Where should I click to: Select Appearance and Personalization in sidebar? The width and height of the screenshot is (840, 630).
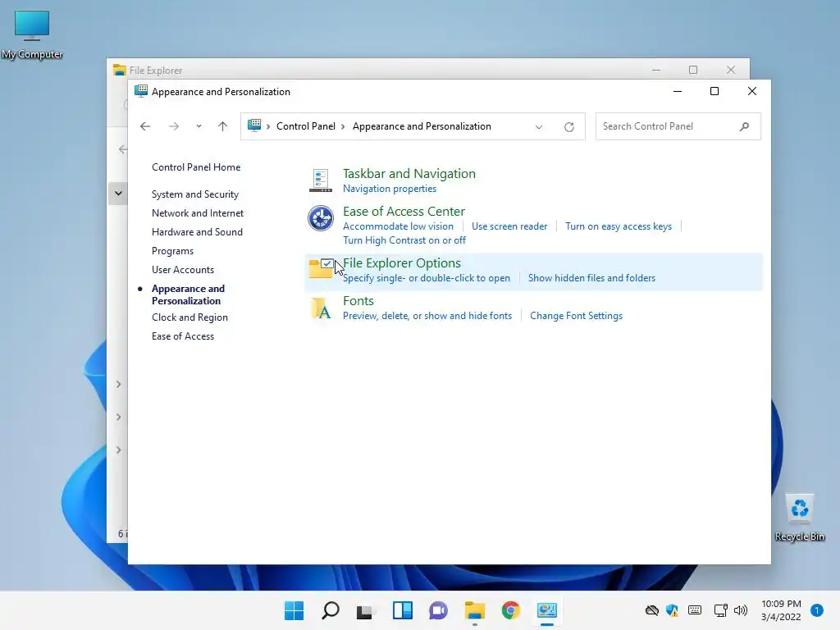pos(188,294)
